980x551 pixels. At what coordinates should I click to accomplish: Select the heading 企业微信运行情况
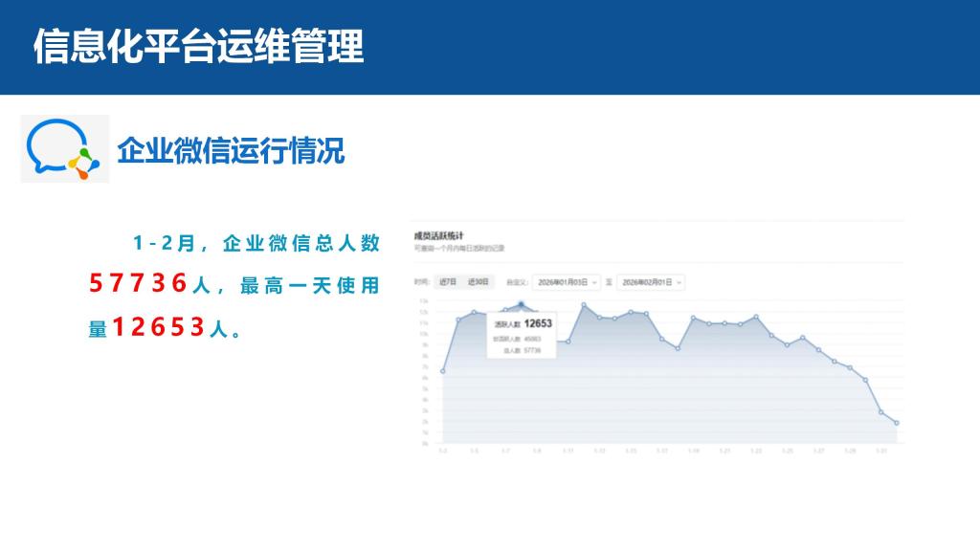231,150
